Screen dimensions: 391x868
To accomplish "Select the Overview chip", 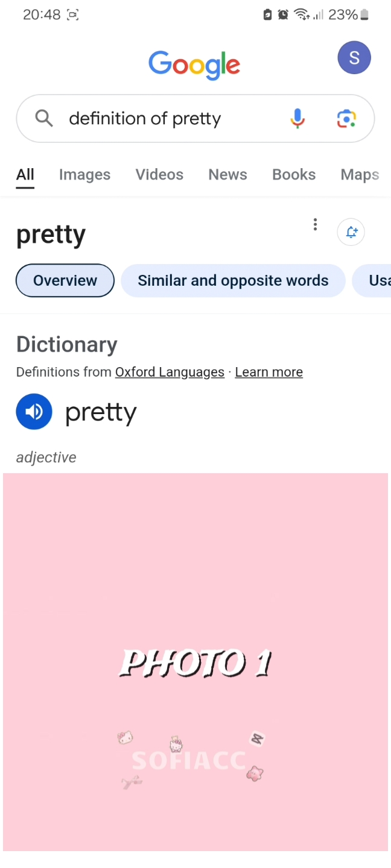I will point(65,280).
